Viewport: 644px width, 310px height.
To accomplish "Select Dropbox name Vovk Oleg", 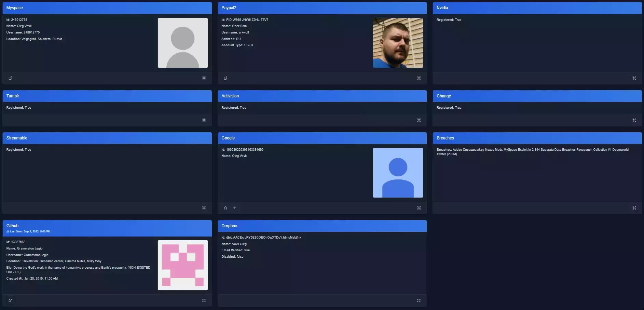I will pos(234,244).
